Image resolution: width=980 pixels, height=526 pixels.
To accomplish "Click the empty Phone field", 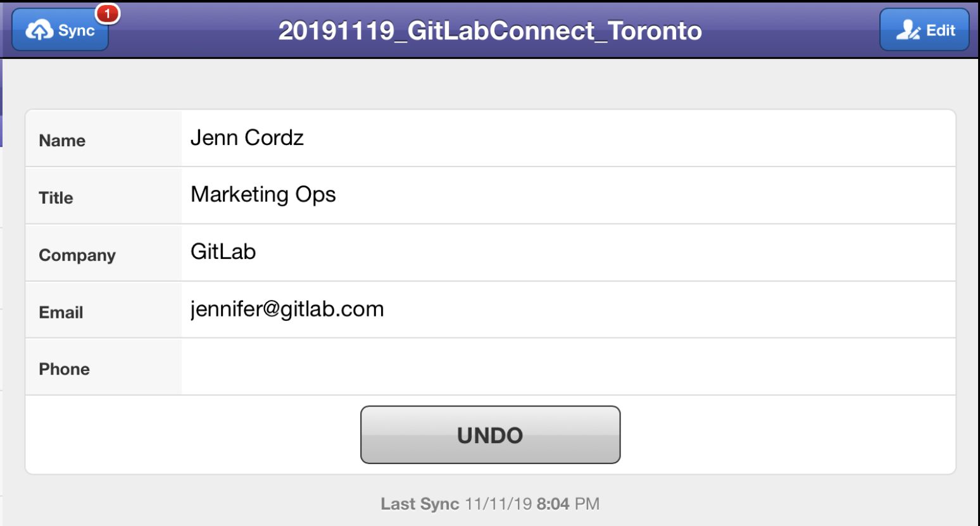I will [568, 366].
